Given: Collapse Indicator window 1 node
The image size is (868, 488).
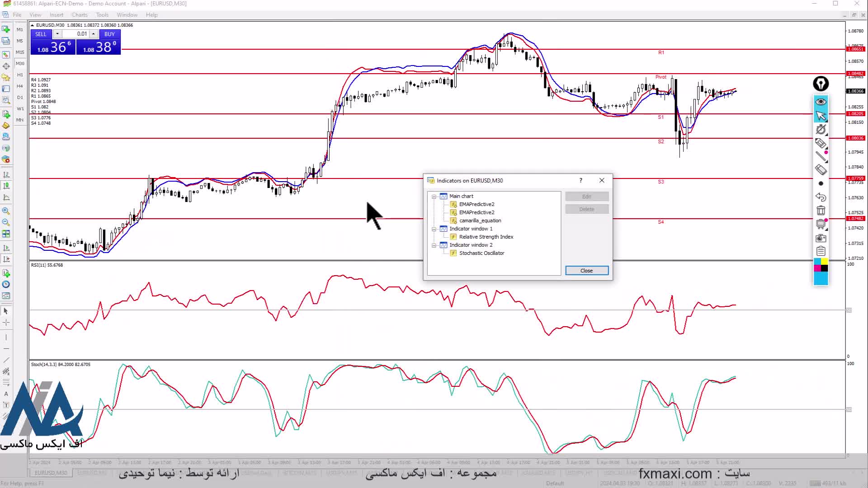Looking at the screenshot, I should (434, 229).
